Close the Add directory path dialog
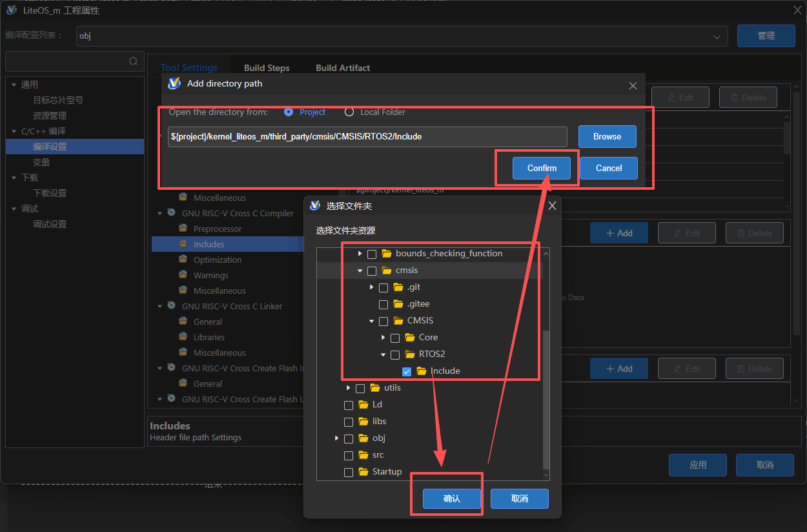The image size is (807, 532). (633, 85)
